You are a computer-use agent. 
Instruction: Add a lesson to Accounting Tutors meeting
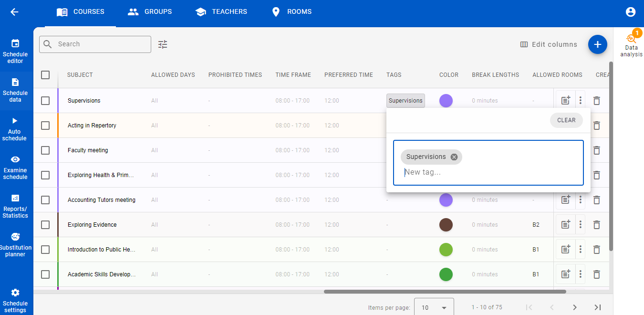tap(565, 200)
